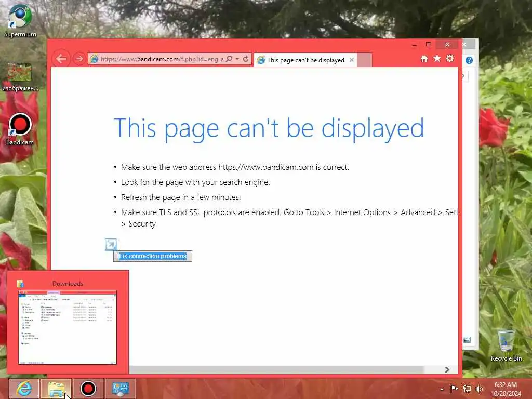
Task: Click 'Downloads' title in the taskbar preview
Action: 68,284
